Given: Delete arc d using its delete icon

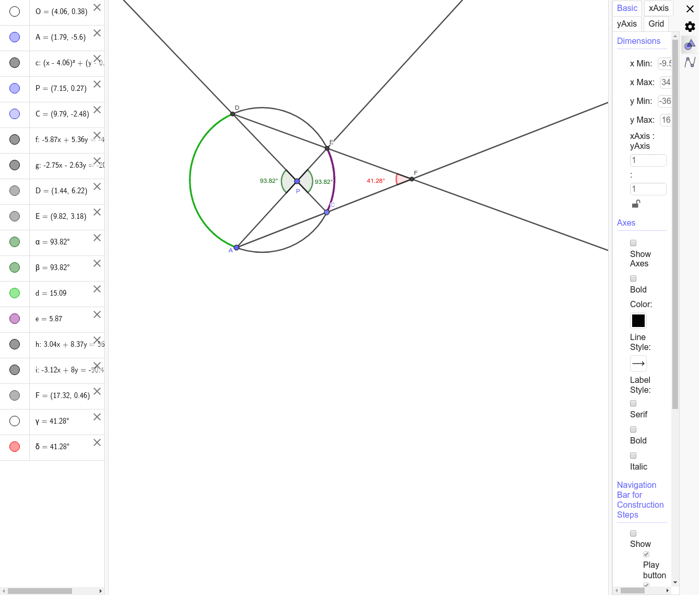Looking at the screenshot, I should 97,289.
